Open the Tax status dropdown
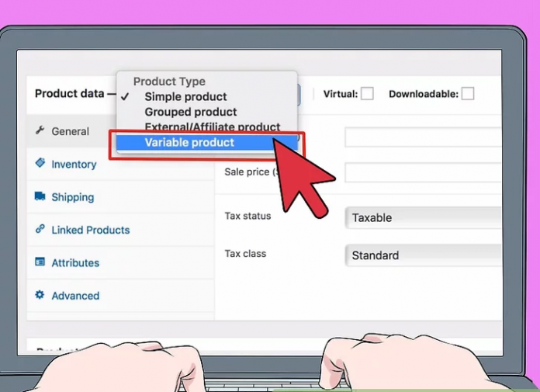540x392 pixels. click(423, 218)
